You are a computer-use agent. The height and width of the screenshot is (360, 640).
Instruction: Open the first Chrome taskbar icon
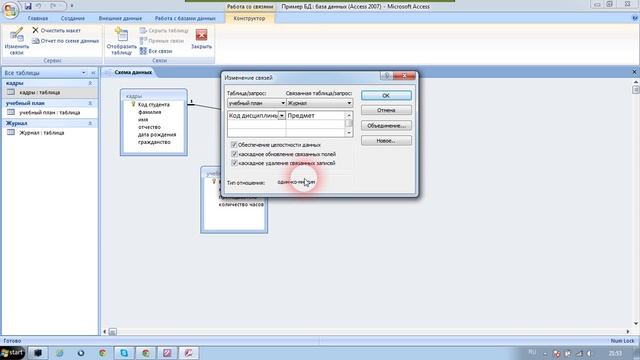coord(102,353)
